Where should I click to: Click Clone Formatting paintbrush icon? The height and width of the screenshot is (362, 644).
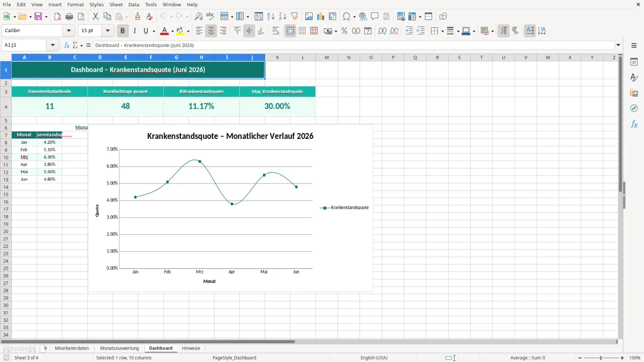coord(138,17)
